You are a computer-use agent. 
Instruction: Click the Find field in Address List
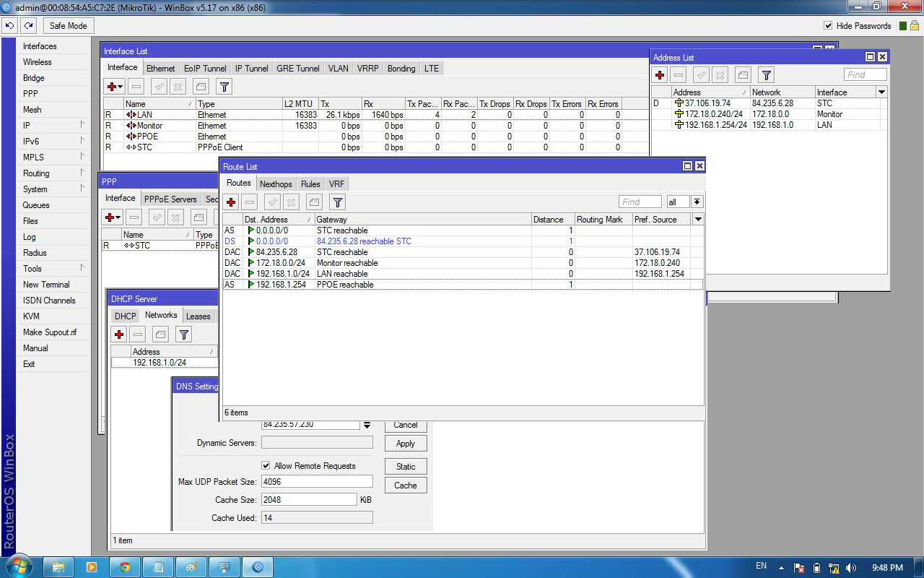pyautogui.click(x=865, y=75)
